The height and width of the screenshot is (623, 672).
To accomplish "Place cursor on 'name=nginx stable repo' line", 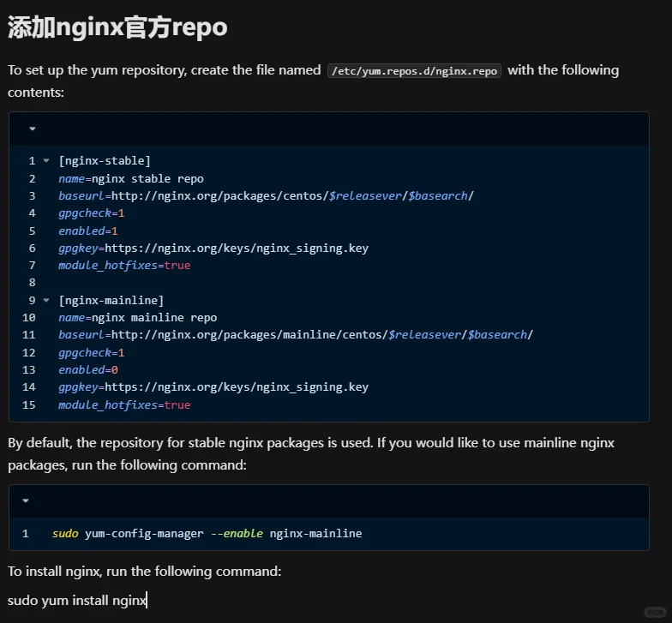I will (x=130, y=179).
